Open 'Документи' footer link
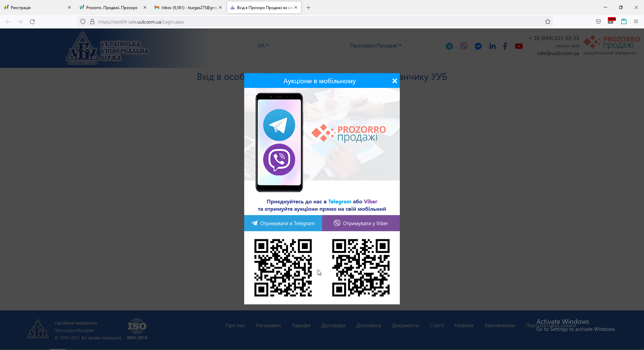Screen dimensions: 644x350 pos(405,326)
